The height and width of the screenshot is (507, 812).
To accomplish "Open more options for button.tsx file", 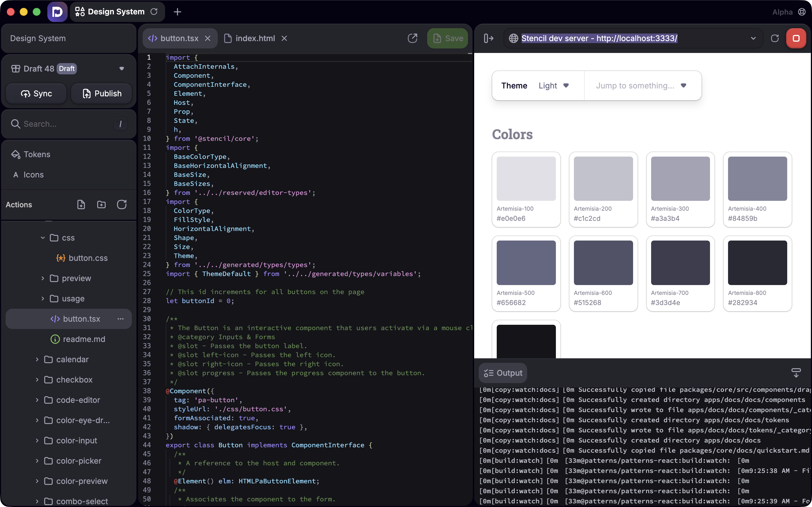I will tap(120, 319).
